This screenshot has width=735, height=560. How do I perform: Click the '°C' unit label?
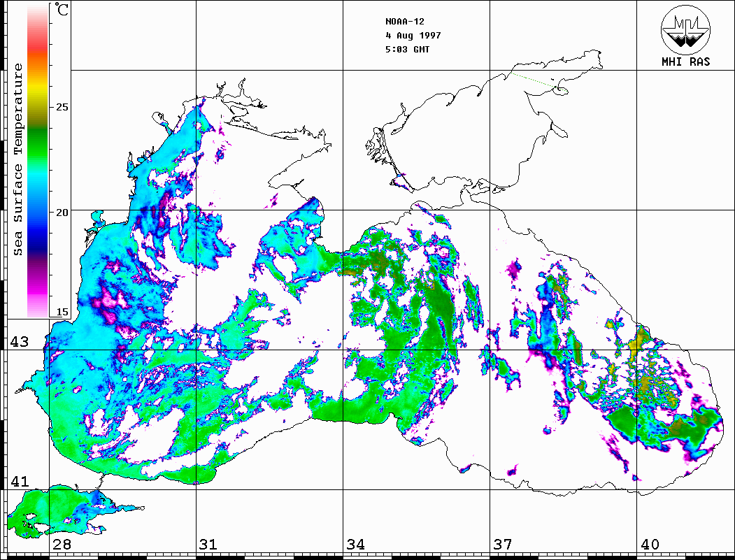point(62,9)
